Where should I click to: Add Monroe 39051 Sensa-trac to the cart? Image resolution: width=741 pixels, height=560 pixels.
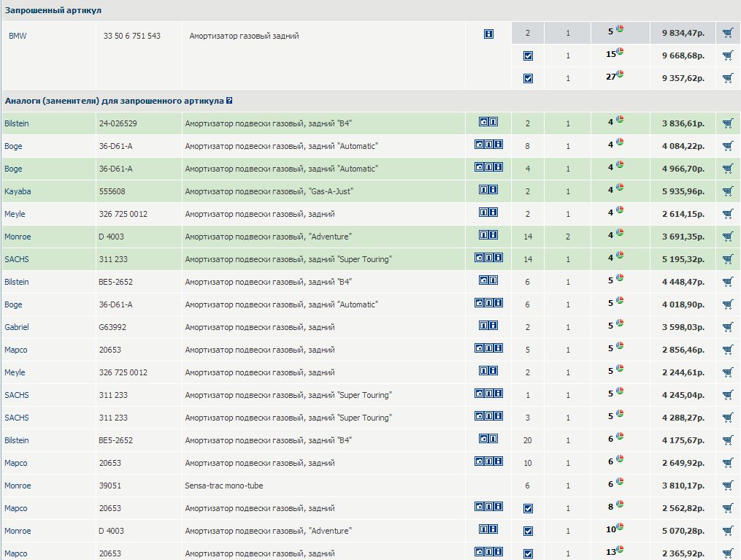728,486
